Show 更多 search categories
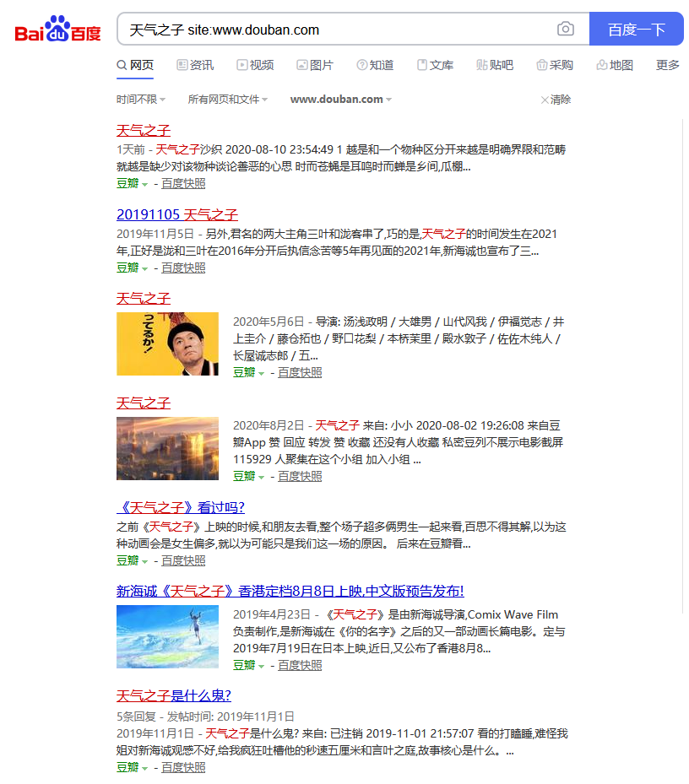The width and height of the screenshot is (689, 784). click(x=668, y=66)
